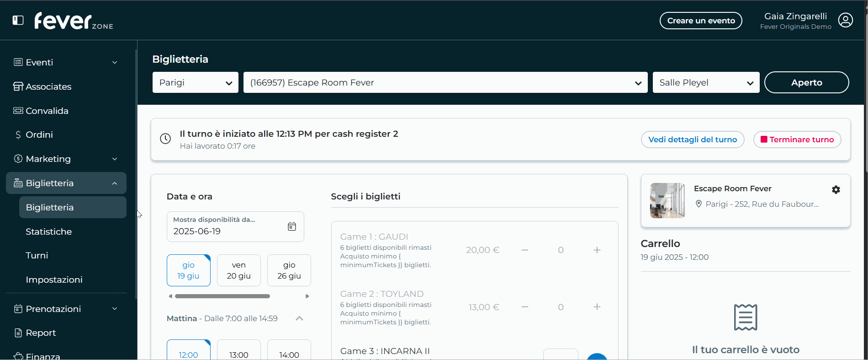Click the Convalida ticket icon
This screenshot has width=868, height=360.
coord(18,111)
